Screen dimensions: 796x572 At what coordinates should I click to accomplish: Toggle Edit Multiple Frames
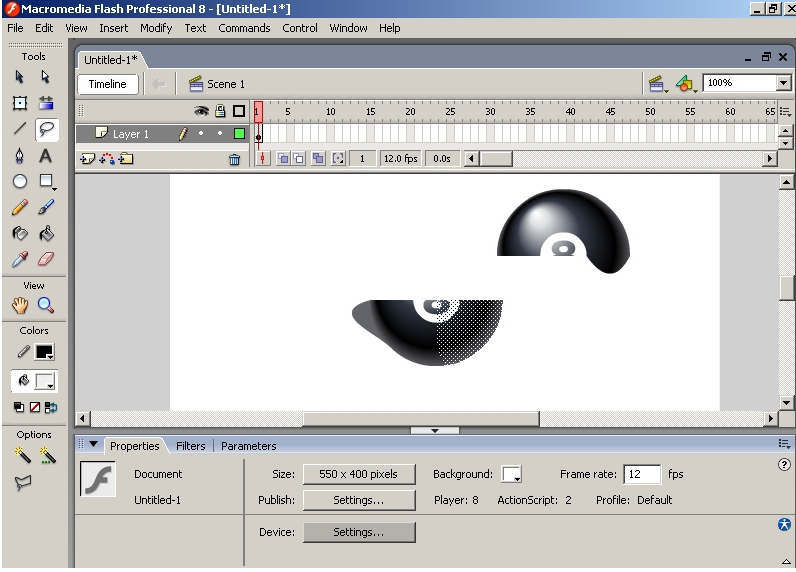point(318,159)
